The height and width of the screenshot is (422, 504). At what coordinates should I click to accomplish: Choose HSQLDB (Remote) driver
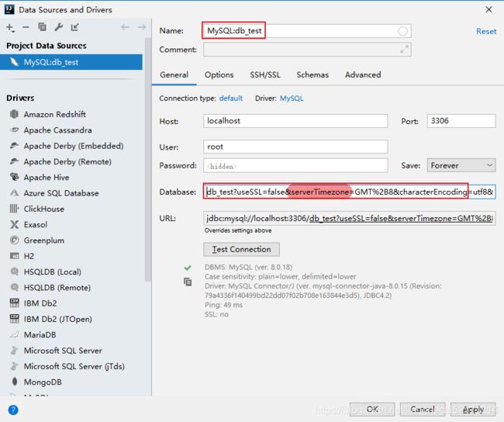(x=57, y=288)
